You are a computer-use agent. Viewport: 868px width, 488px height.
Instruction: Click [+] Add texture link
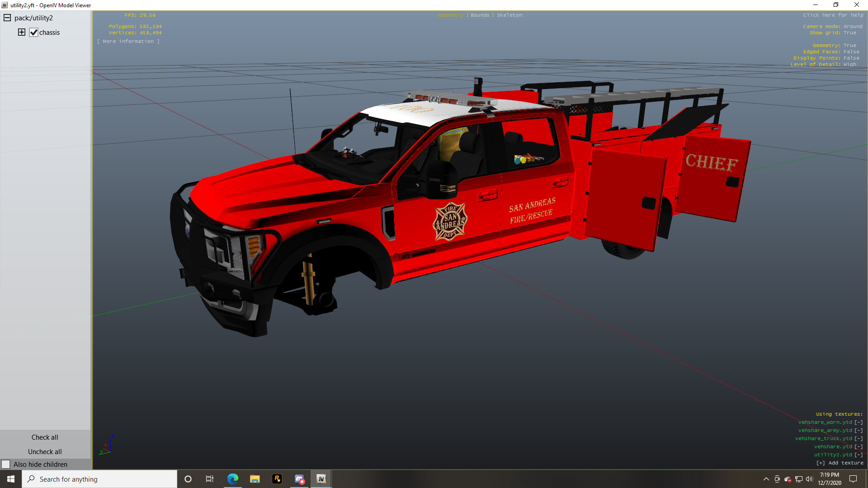[840, 463]
